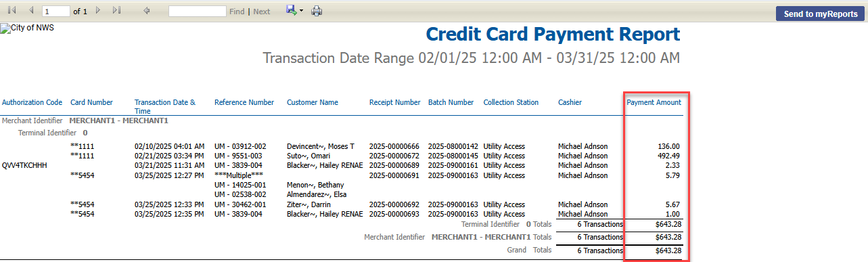Click the export save disk icon

click(x=291, y=11)
